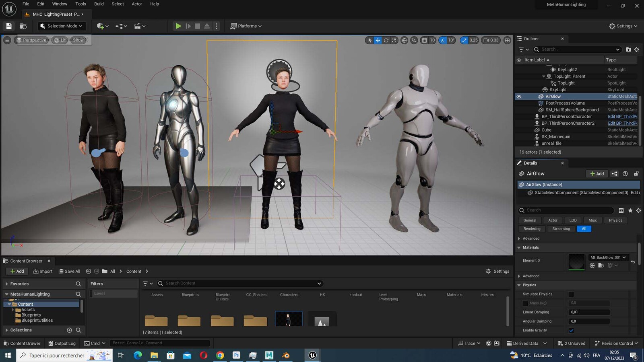The image size is (644, 362).
Task: Click the green Play button
Action: click(x=178, y=26)
